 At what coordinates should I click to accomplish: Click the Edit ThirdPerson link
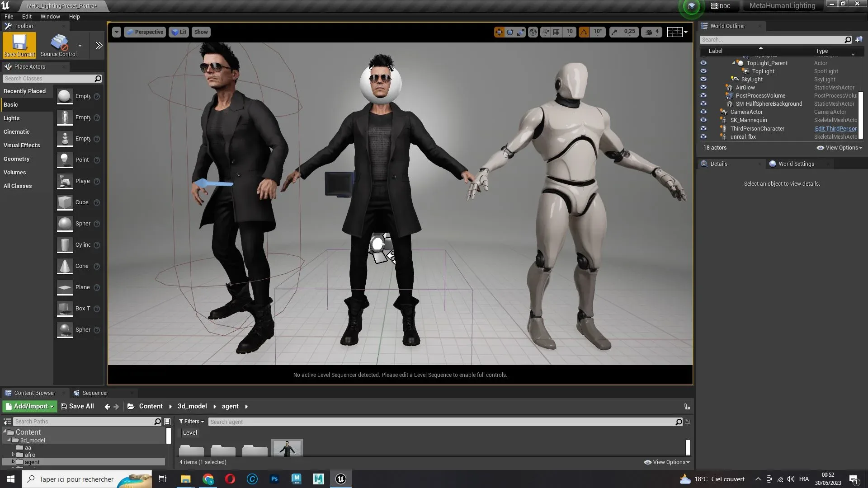(x=835, y=129)
